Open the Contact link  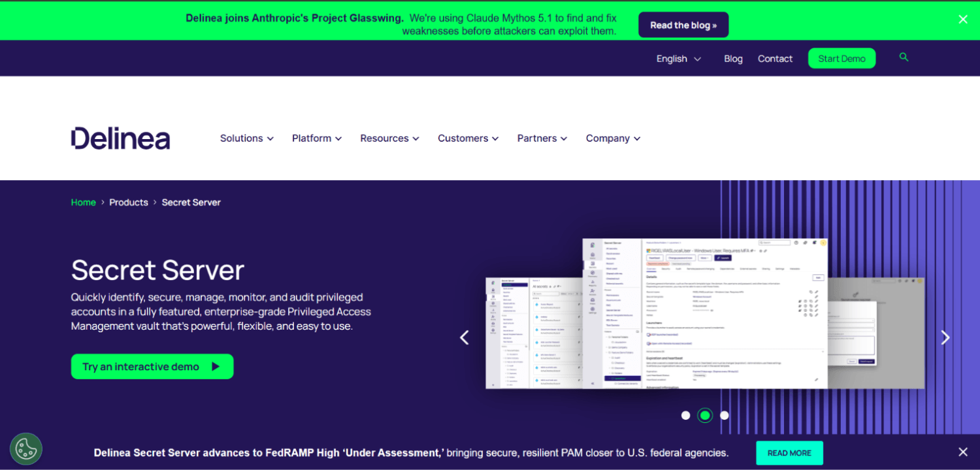[775, 59]
